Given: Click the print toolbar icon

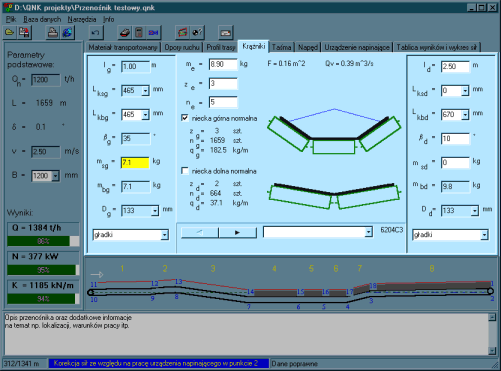Looking at the screenshot, I should point(53,32).
